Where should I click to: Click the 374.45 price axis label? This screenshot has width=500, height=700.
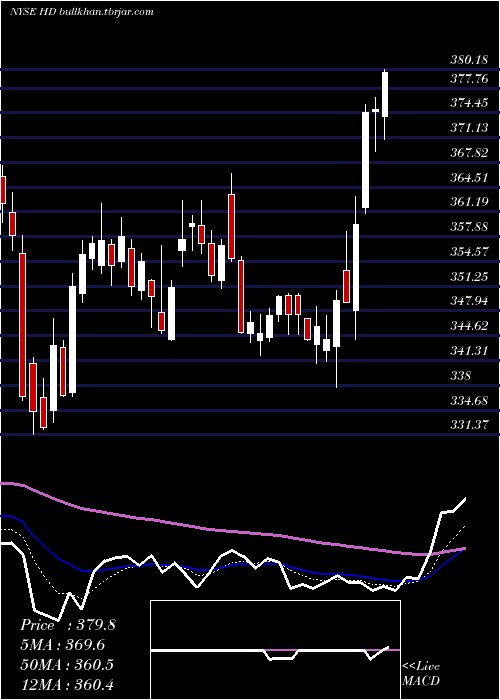(469, 103)
